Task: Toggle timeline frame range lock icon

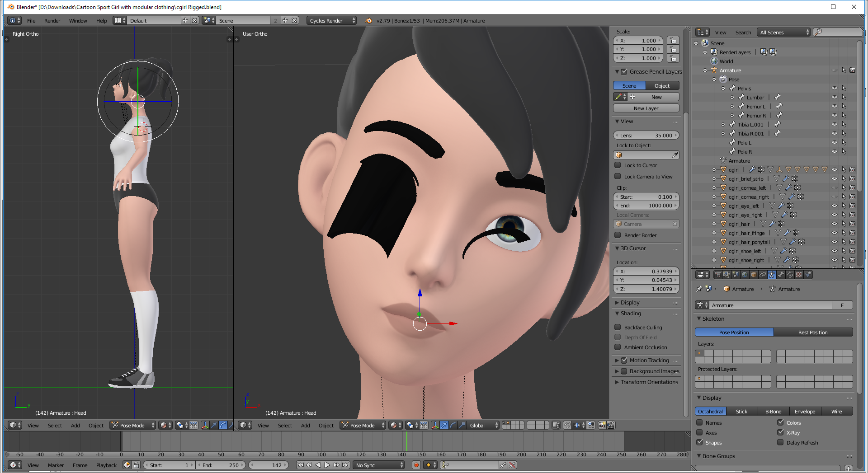Action: tap(136, 465)
